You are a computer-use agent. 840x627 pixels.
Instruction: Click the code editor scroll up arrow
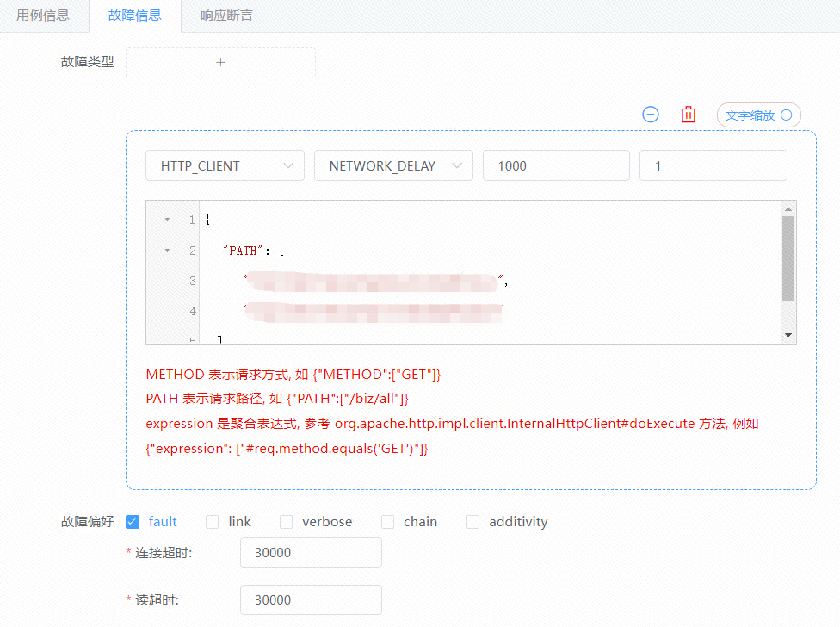(x=788, y=209)
